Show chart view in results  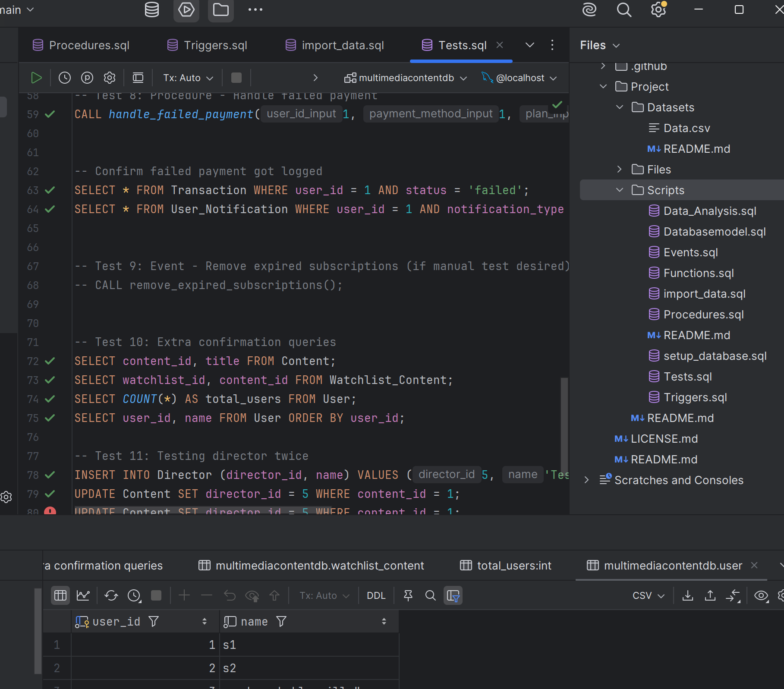pyautogui.click(x=83, y=596)
